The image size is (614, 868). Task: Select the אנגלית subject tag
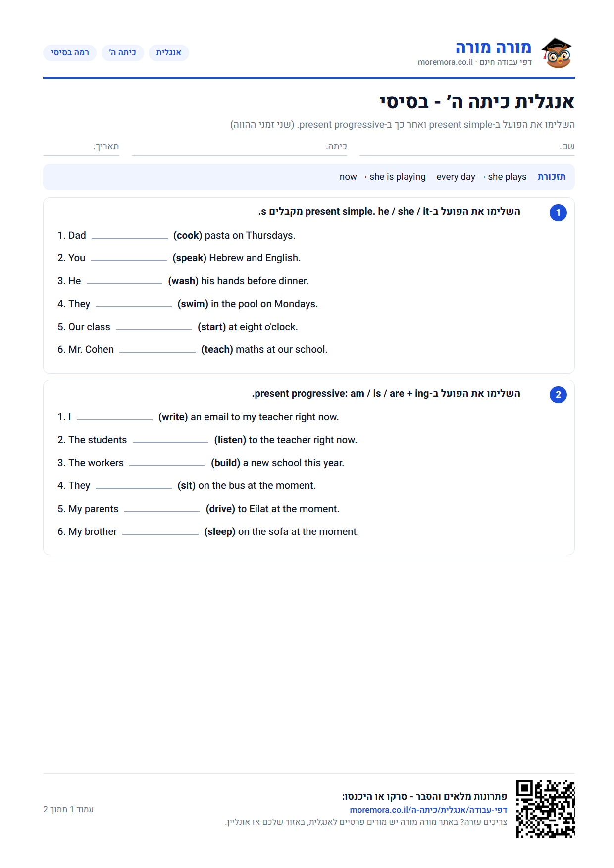tap(169, 53)
